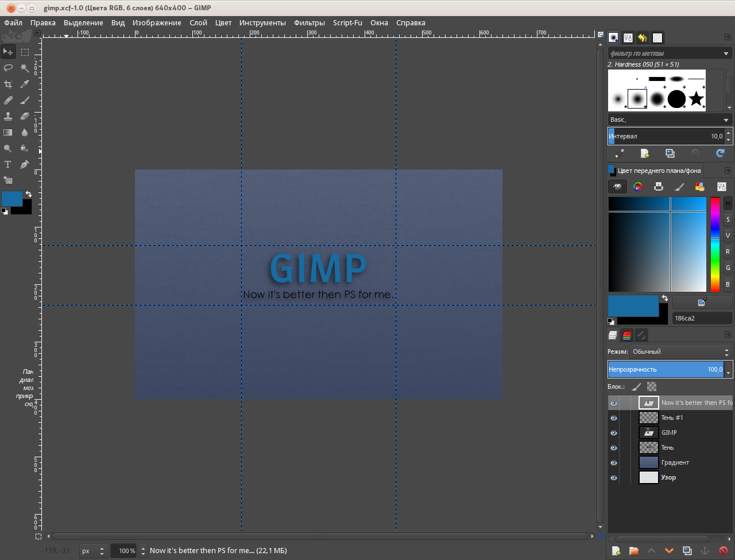Image resolution: width=735 pixels, height=560 pixels.
Task: Open color dock configuration menu arrow
Action: click(x=728, y=171)
